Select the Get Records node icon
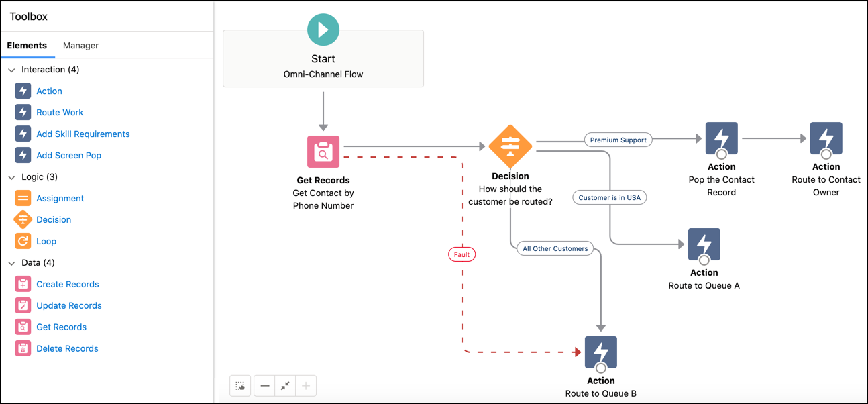The width and height of the screenshot is (868, 404). point(323,152)
